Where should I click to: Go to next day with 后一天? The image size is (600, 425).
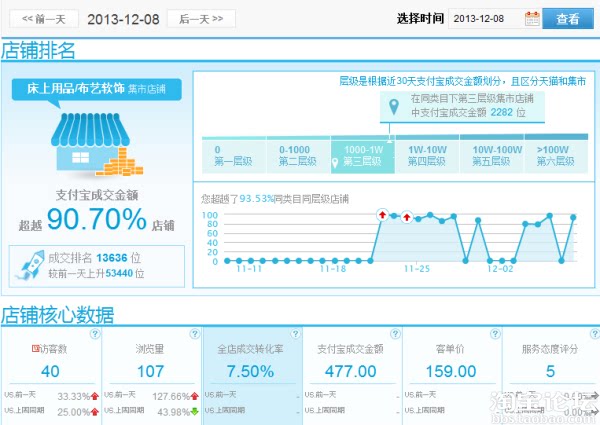201,19
